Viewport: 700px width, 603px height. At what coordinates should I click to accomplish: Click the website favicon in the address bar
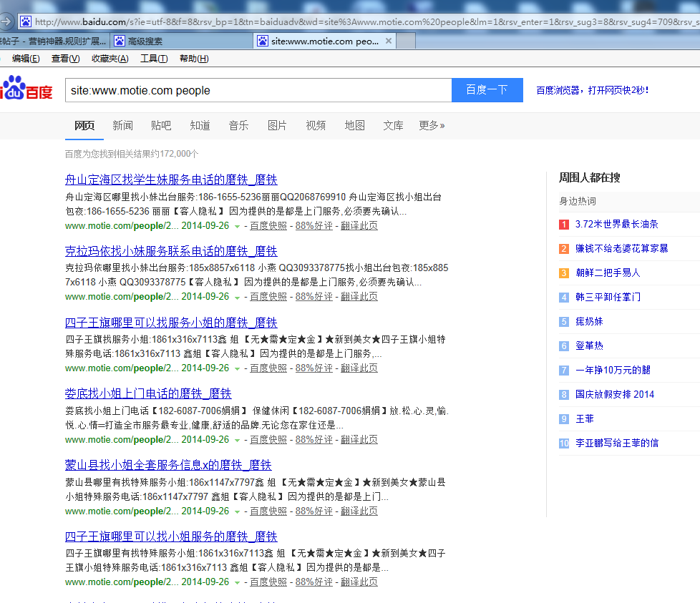coord(26,21)
